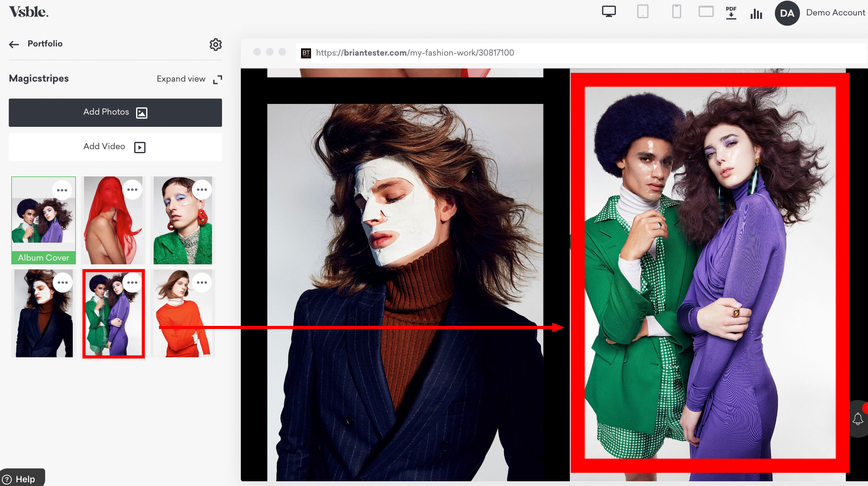Image resolution: width=868 pixels, height=486 pixels.
Task: Select the green jacket portrait thumbnail
Action: click(183, 229)
